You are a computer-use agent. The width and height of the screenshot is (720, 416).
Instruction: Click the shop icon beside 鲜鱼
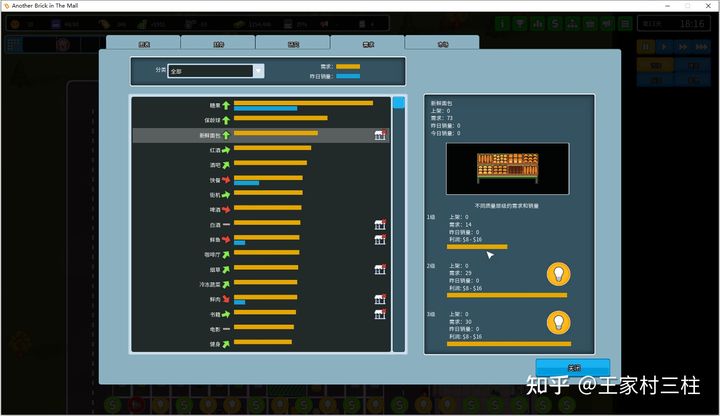pos(380,240)
